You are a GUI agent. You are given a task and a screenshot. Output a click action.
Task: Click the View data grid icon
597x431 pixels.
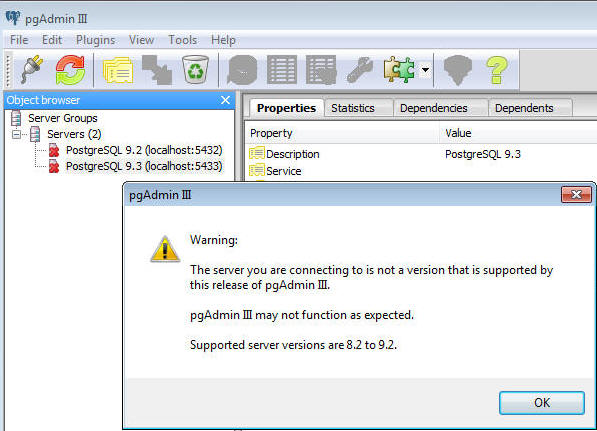282,70
